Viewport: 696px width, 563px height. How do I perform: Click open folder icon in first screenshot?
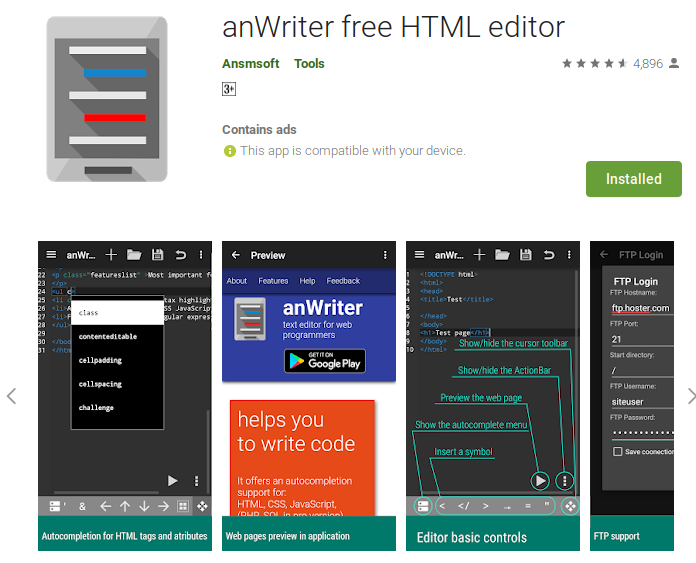click(x=134, y=254)
